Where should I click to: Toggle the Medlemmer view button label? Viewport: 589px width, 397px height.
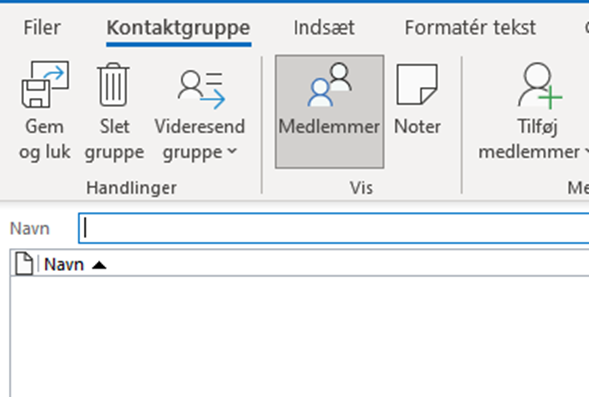[x=329, y=127]
